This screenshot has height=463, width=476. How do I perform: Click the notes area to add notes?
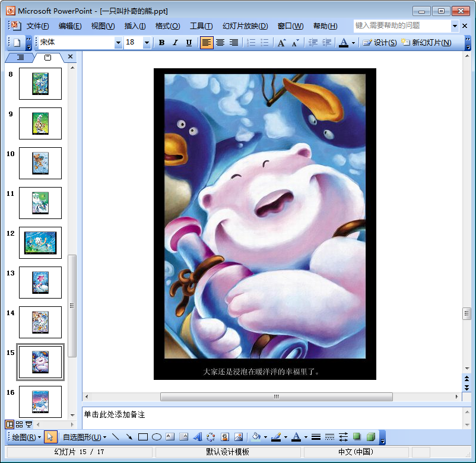coord(272,418)
